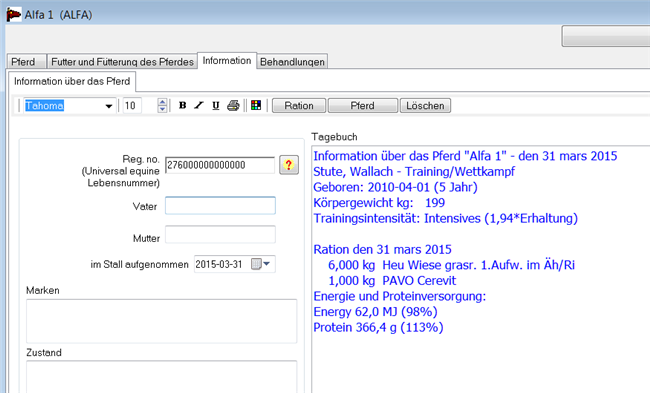Viewport: 650px width, 393px height.
Task: Click the 'Körpergewicht kg: 199' line
Action: pyautogui.click(x=379, y=203)
